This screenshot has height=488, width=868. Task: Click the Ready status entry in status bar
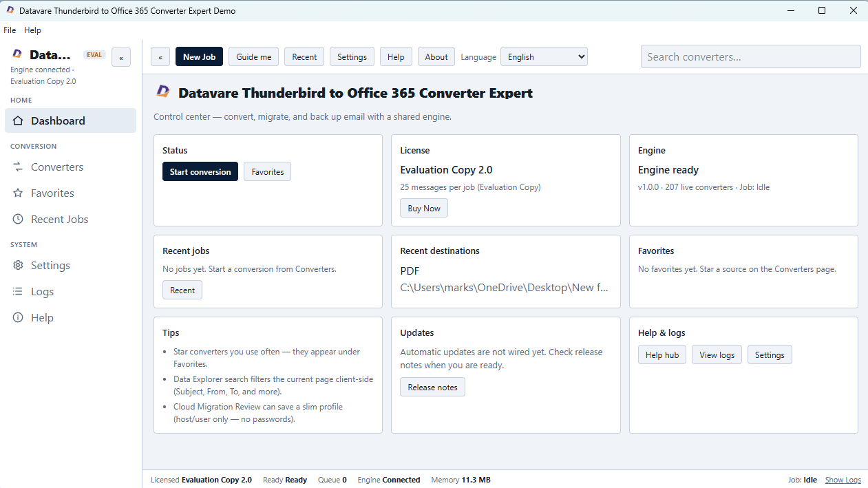pyautogui.click(x=285, y=480)
